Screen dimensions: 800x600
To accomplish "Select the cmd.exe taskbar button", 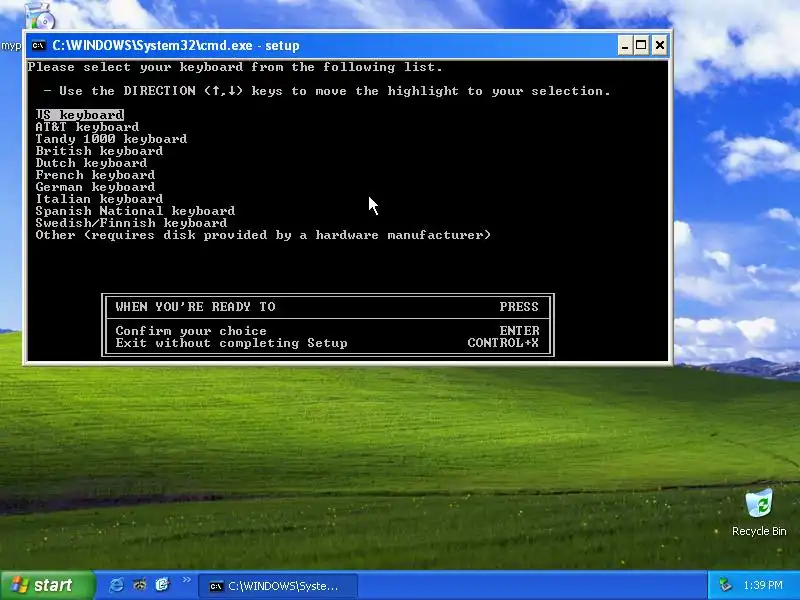I will click(278, 586).
